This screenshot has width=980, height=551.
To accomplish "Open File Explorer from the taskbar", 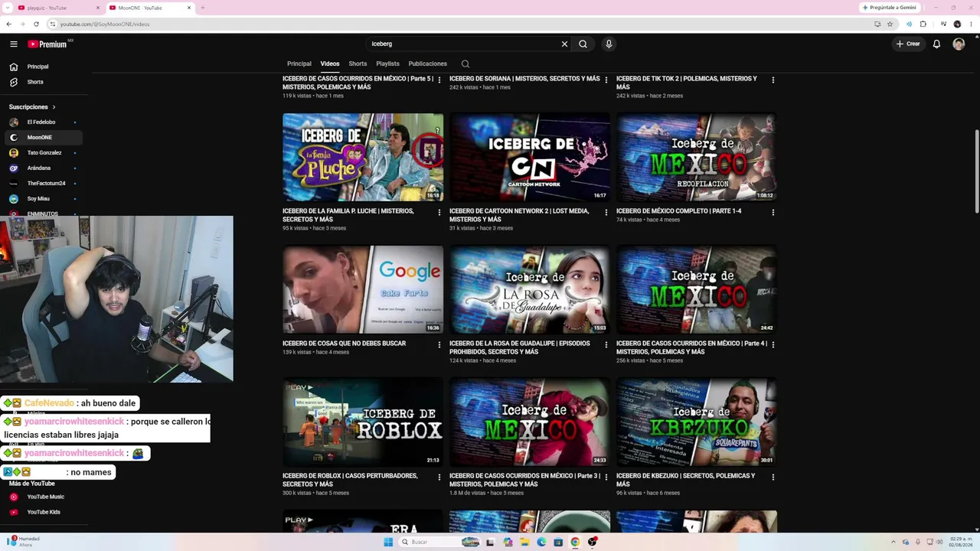I will 524,542.
